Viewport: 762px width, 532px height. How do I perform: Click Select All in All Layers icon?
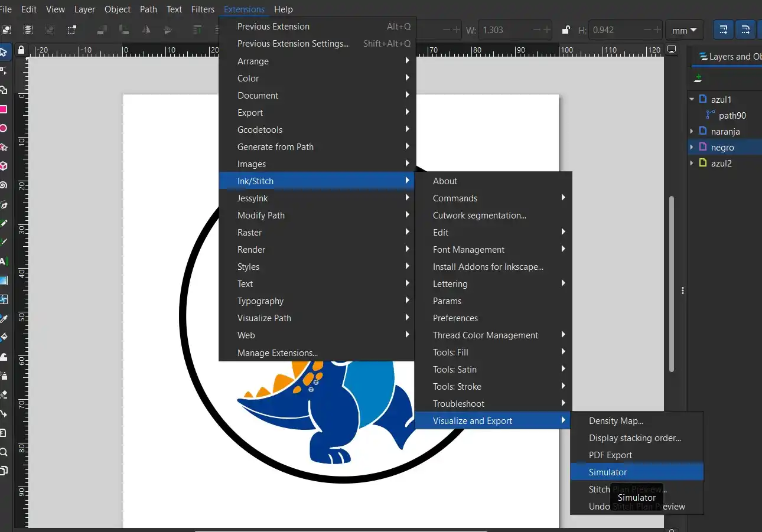[x=28, y=30]
